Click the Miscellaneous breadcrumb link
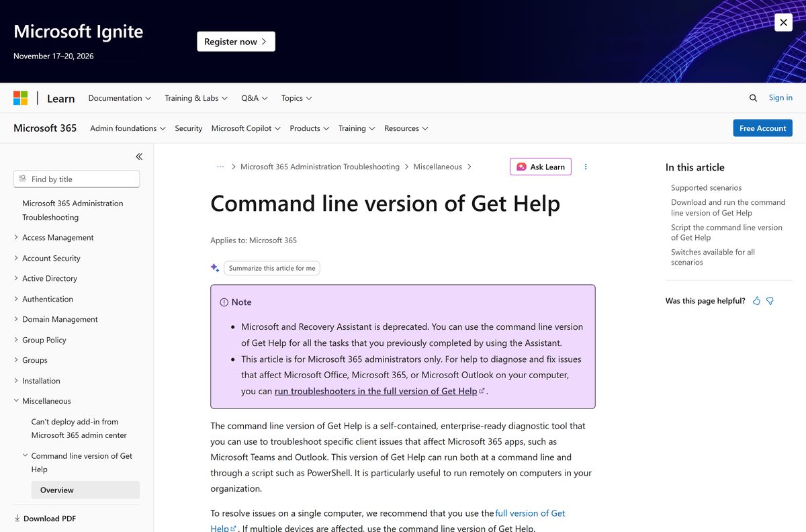 tap(438, 167)
